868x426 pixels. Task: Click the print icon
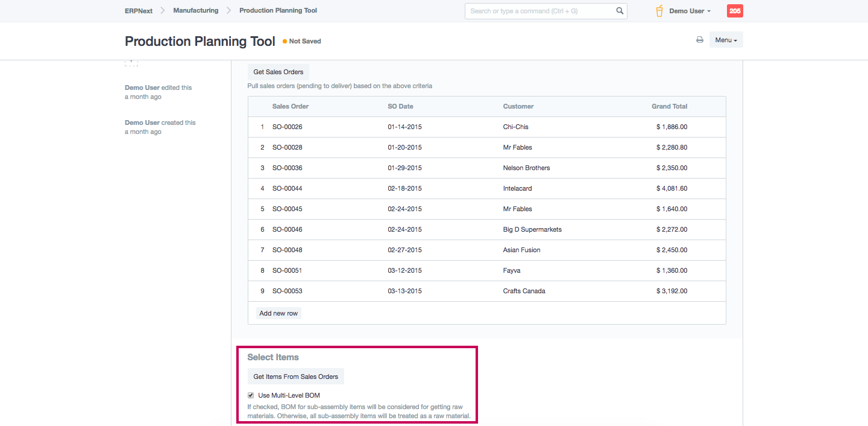point(699,40)
